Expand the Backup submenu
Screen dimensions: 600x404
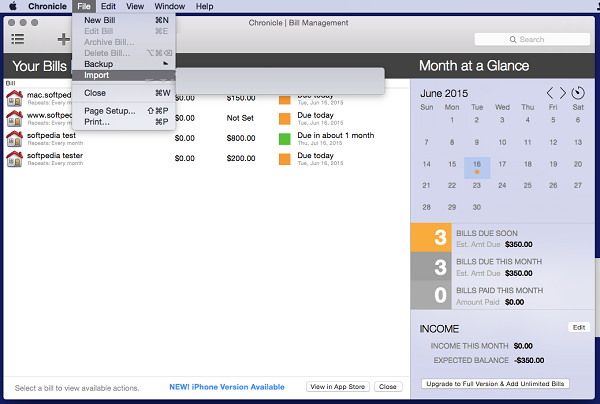click(x=100, y=64)
